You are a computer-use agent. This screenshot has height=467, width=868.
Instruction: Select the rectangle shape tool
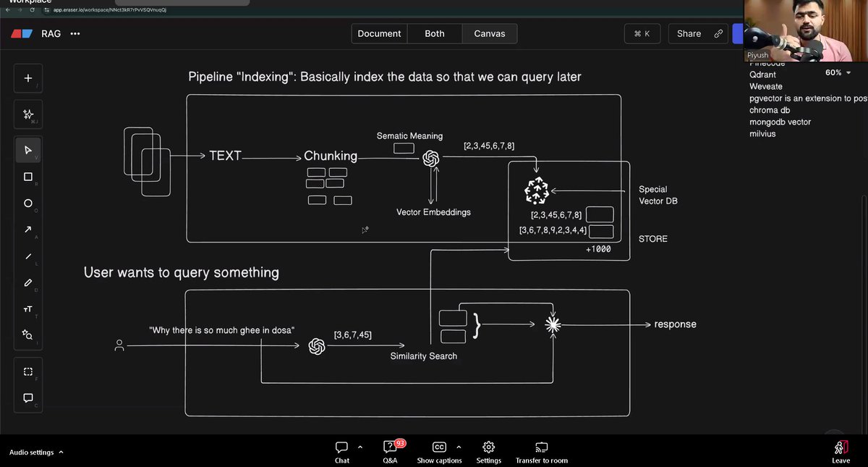tap(28, 177)
